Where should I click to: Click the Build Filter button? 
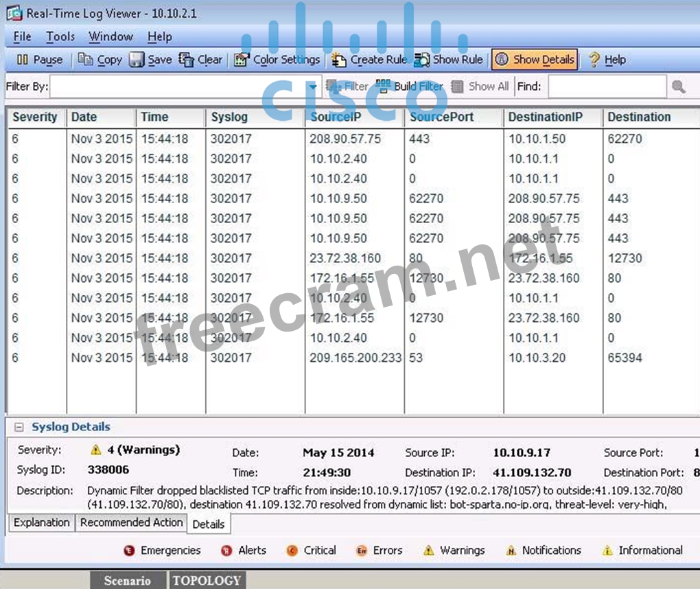tap(410, 86)
